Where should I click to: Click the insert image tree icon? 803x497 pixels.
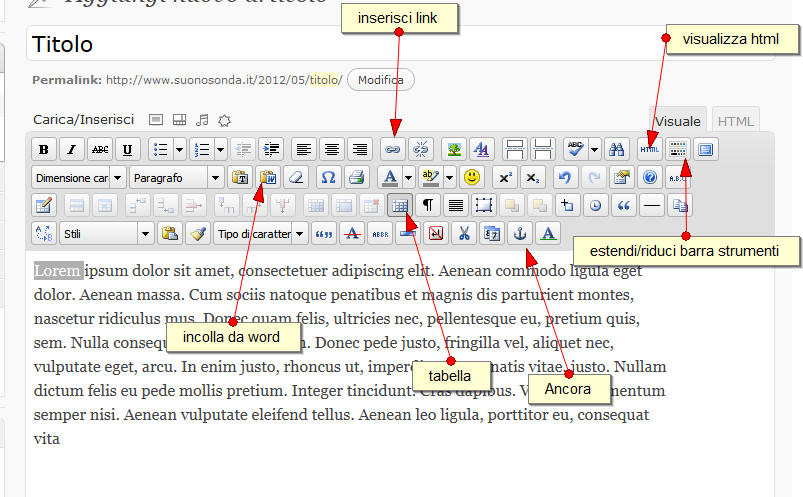point(454,150)
